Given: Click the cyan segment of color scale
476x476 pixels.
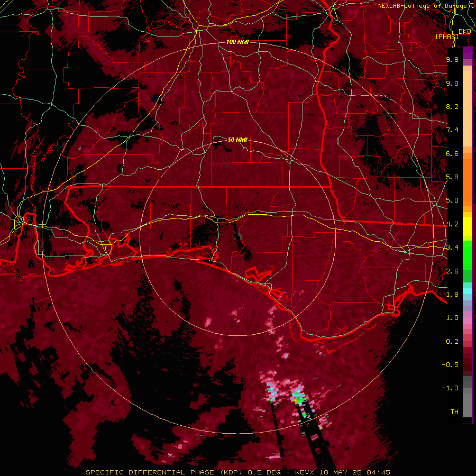Looking at the screenshot, I should pyautogui.click(x=467, y=291).
